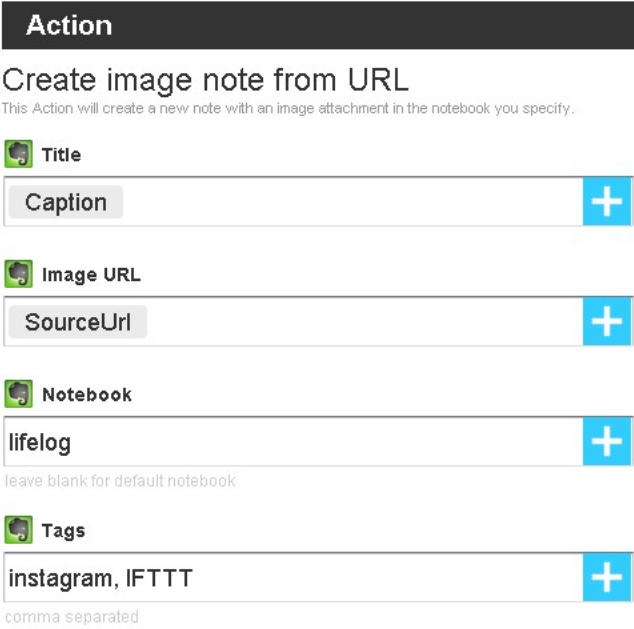This screenshot has height=629, width=634.
Task: Click the Image URL field label
Action: [x=86, y=275]
